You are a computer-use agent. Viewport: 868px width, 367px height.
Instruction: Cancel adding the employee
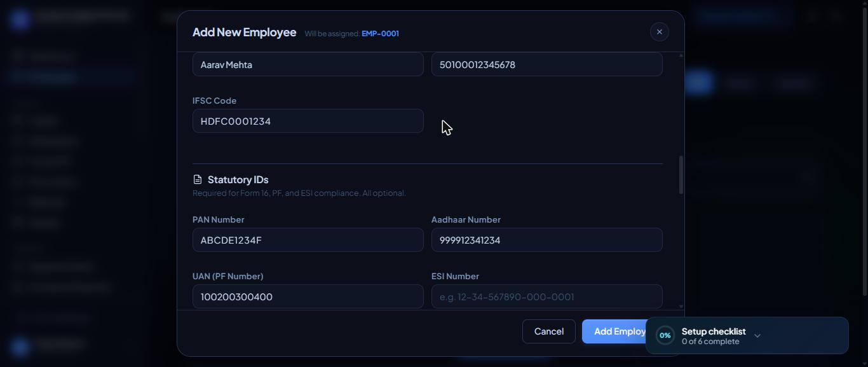[x=549, y=331]
